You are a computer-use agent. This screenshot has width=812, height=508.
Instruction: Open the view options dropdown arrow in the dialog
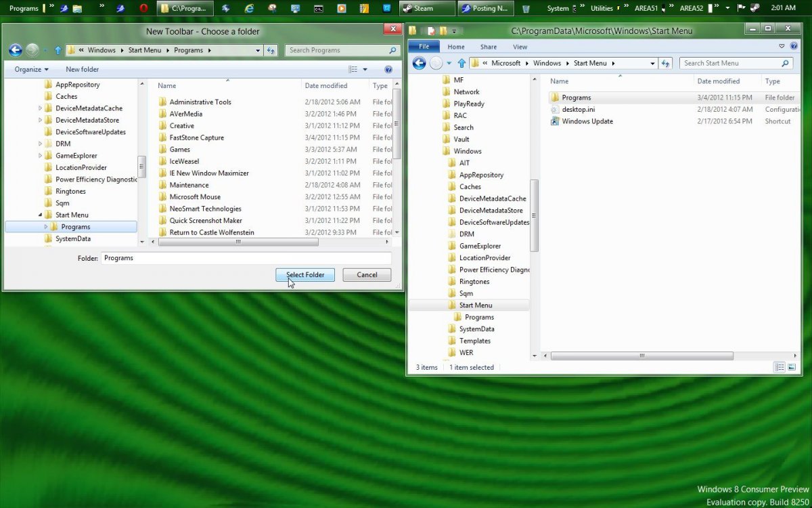point(365,69)
